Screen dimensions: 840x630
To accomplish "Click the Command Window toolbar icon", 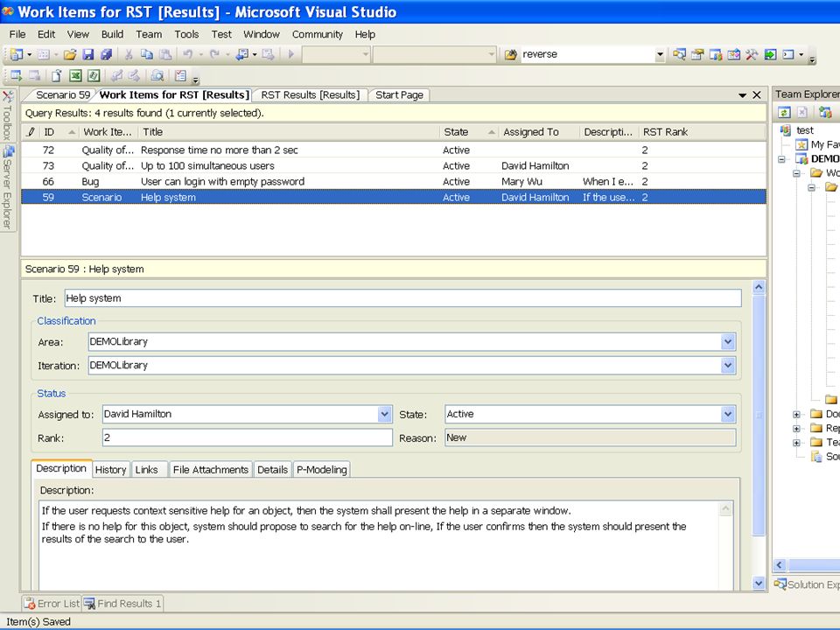I will click(x=788, y=54).
